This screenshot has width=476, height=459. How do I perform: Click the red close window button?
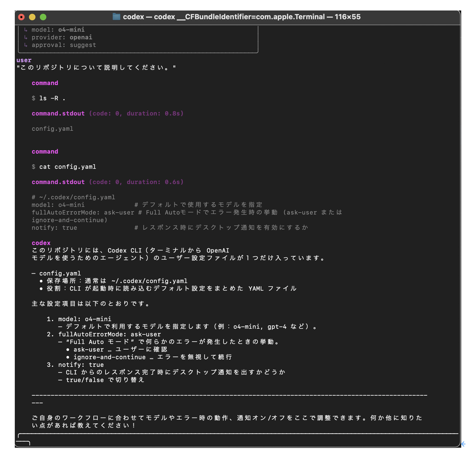pyautogui.click(x=21, y=17)
